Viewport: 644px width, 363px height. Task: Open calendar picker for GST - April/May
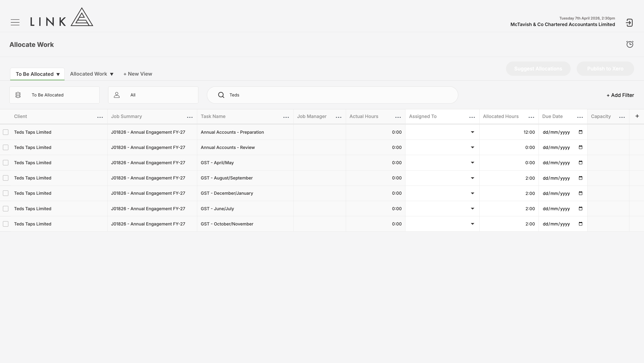click(x=580, y=162)
